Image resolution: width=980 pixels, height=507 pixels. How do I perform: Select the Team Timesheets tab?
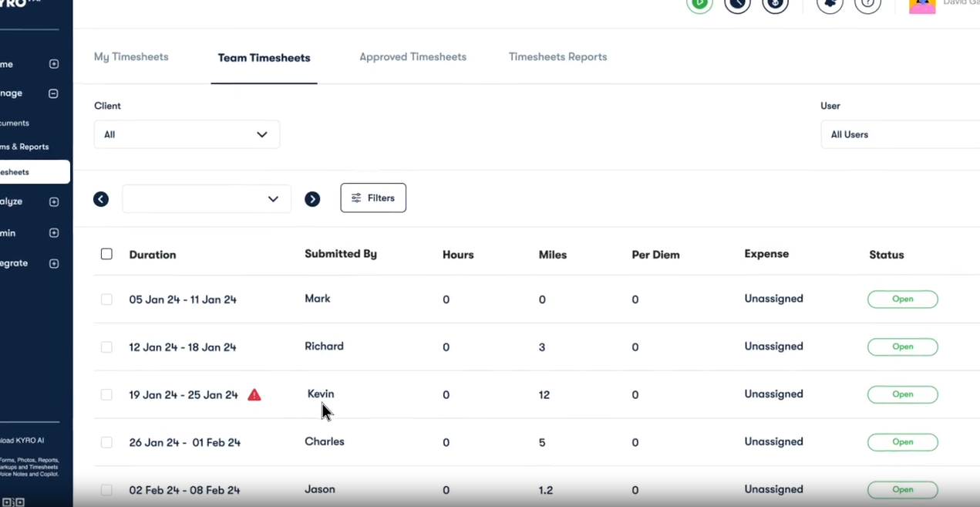click(264, 58)
